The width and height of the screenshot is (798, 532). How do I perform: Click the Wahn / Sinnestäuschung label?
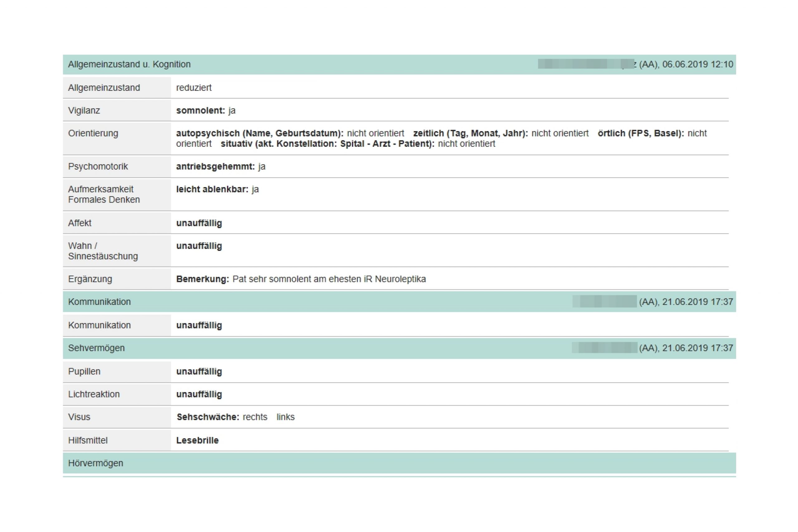click(103, 251)
